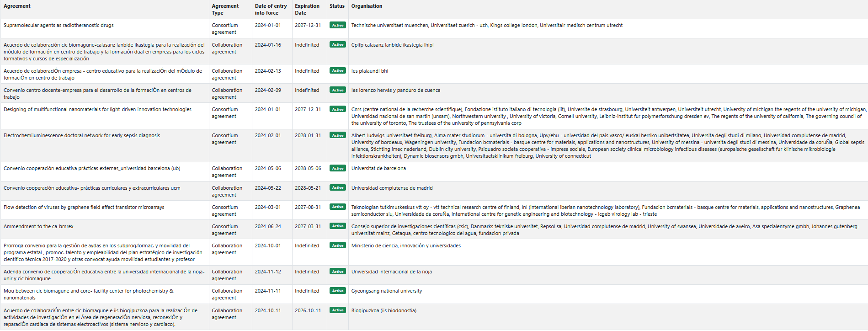
Task: Select 'Ammendment to the ca-bmrex' agreement title
Action: pyautogui.click(x=38, y=226)
